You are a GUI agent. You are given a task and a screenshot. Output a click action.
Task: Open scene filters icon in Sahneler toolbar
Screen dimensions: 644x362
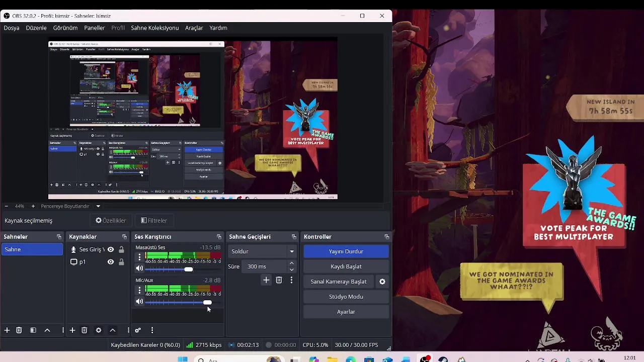(x=33, y=330)
